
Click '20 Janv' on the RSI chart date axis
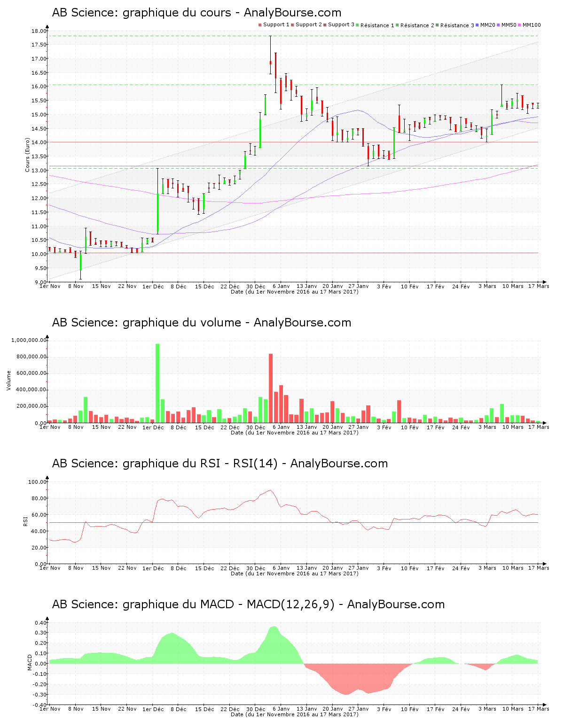333,568
